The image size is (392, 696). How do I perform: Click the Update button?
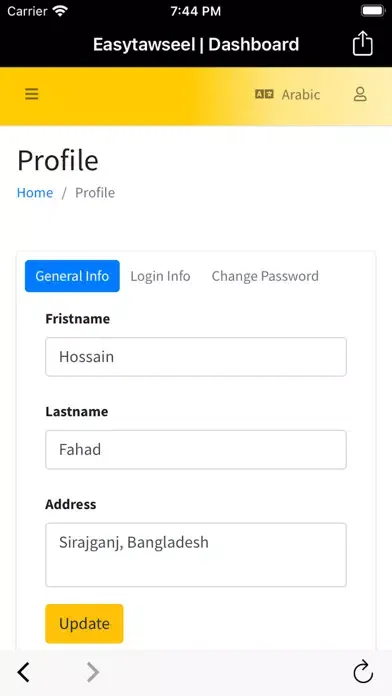tap(84, 624)
